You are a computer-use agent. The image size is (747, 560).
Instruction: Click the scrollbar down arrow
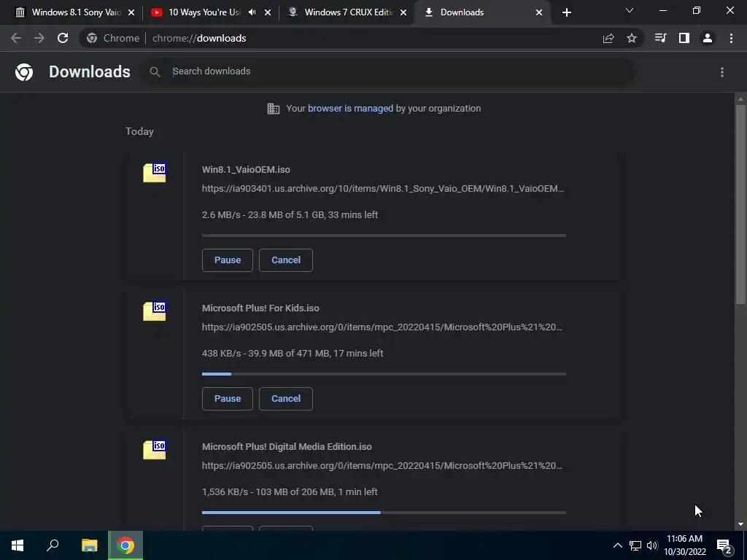(740, 524)
